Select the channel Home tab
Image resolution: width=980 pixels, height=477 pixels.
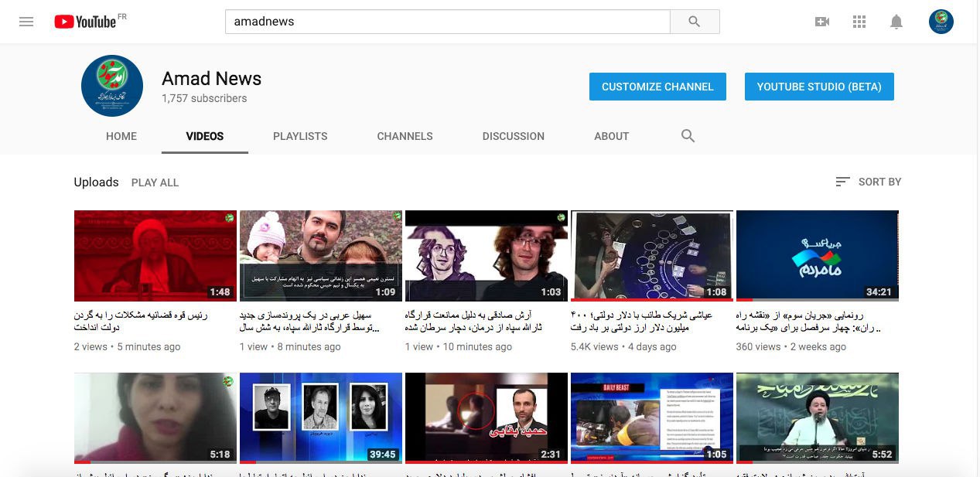(x=121, y=136)
